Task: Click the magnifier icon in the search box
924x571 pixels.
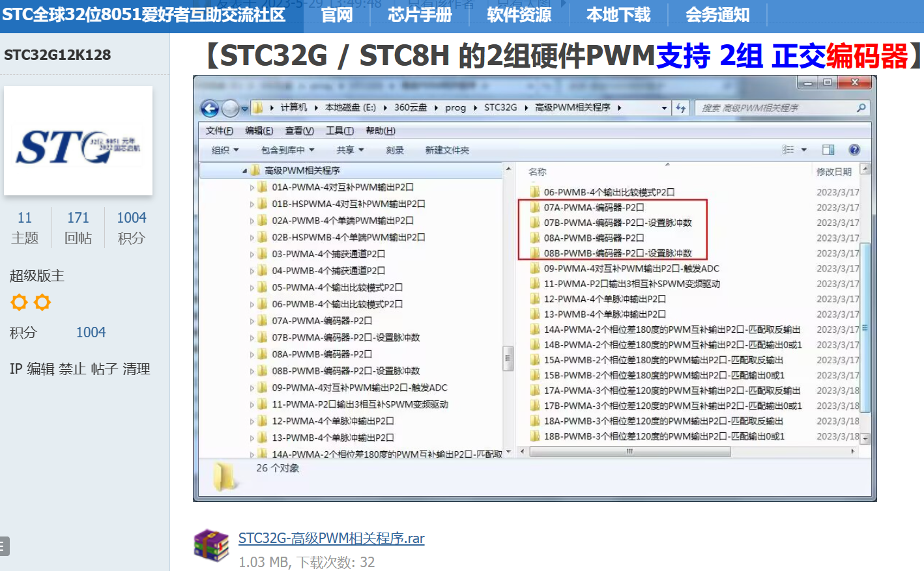Action: point(861,108)
